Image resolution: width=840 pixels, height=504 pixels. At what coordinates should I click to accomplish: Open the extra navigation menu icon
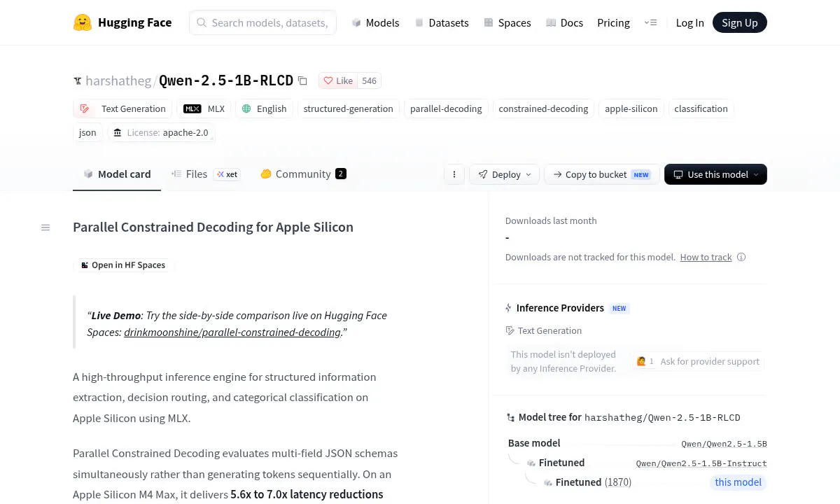click(650, 22)
